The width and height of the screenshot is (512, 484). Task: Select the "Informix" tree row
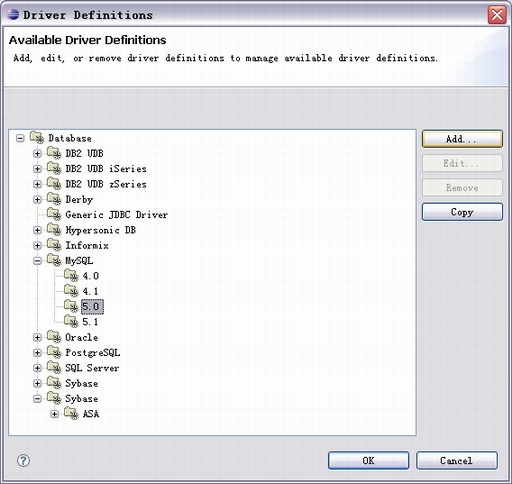(87, 245)
